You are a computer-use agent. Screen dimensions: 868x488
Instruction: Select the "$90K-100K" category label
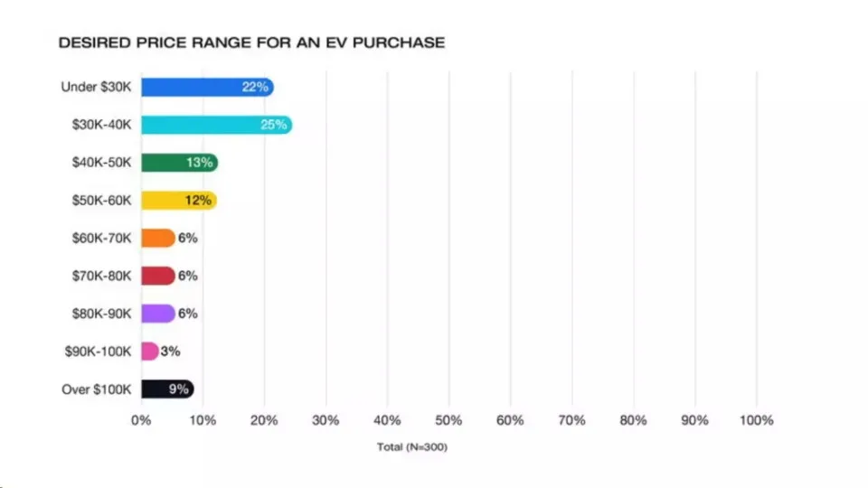click(x=98, y=352)
